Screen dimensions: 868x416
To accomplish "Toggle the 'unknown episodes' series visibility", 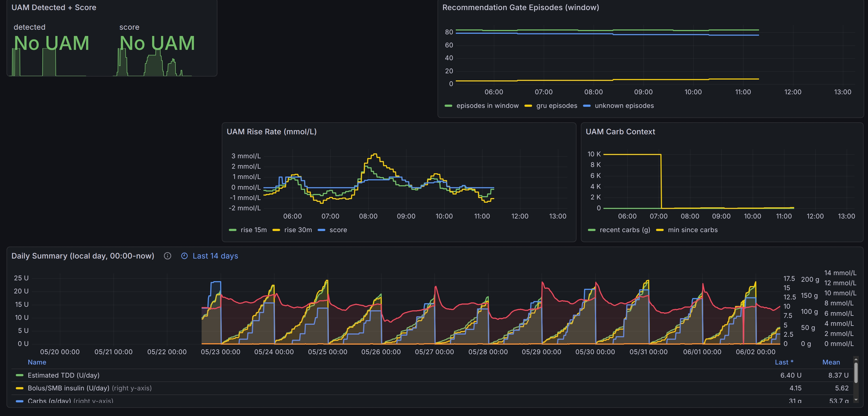I will pyautogui.click(x=624, y=106).
